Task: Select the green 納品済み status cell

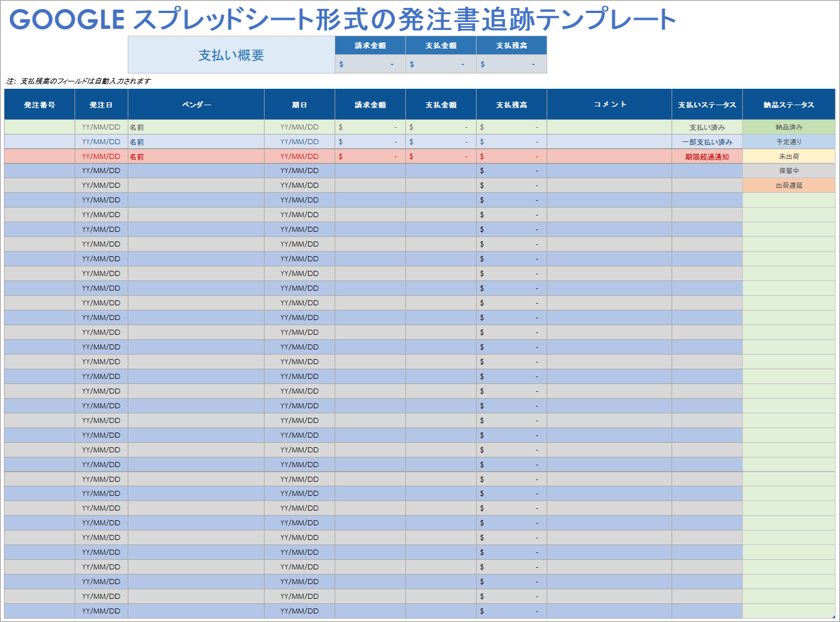Action: pyautogui.click(x=789, y=127)
